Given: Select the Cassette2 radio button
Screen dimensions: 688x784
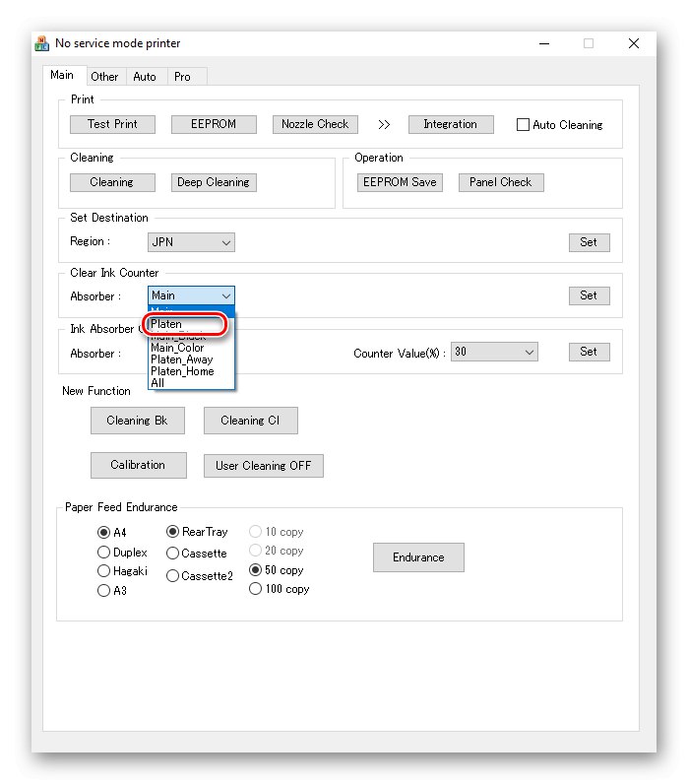Looking at the screenshot, I should 172,576.
